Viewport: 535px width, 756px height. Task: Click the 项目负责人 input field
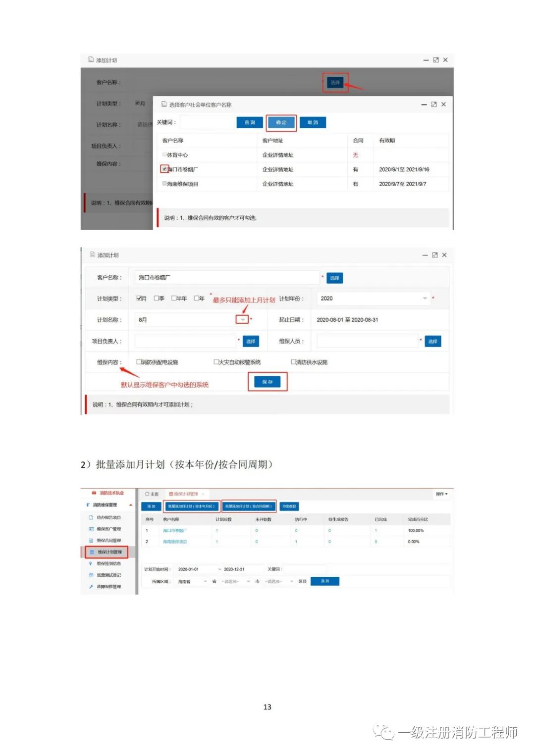(185, 341)
